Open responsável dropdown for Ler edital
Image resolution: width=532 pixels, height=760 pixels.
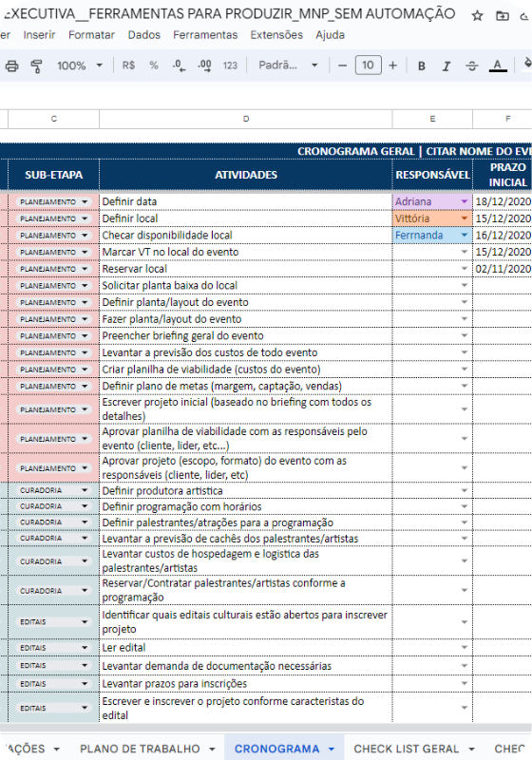pyautogui.click(x=465, y=648)
